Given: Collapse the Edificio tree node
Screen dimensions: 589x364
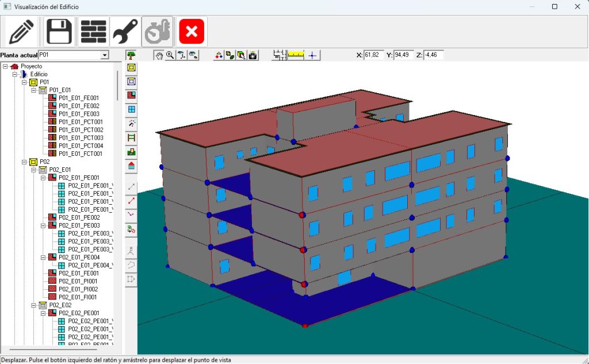Looking at the screenshot, I should tap(15, 74).
